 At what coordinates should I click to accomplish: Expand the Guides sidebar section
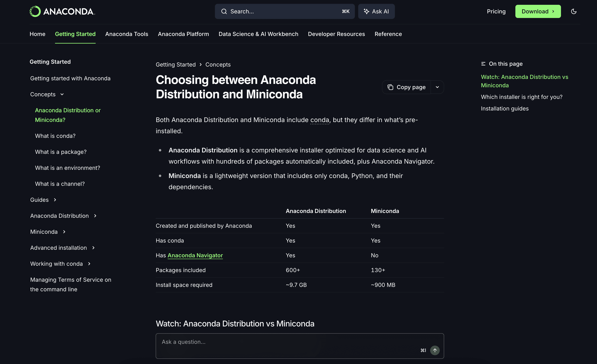coord(55,200)
